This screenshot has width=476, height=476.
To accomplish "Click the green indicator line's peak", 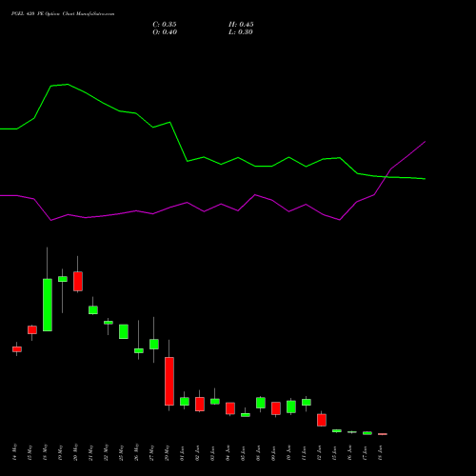I will click(x=68, y=85).
